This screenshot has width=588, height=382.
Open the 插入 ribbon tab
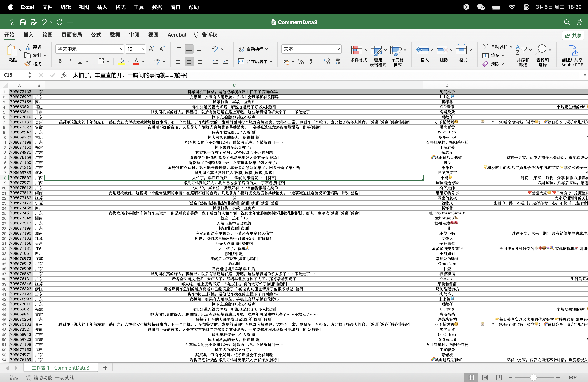pyautogui.click(x=28, y=35)
